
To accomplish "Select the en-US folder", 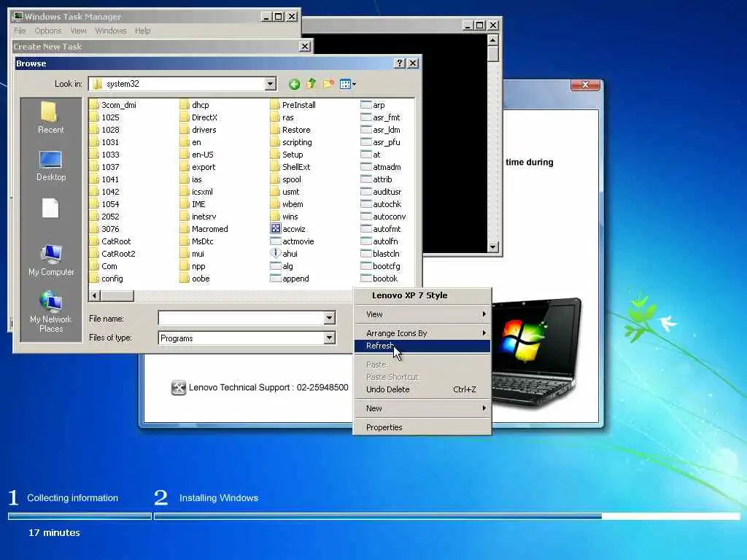I will pyautogui.click(x=197, y=155).
